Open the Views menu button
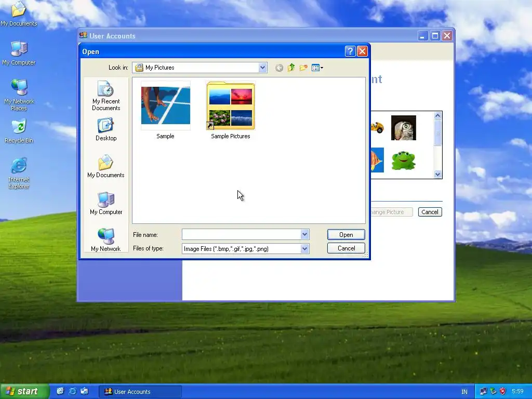The image size is (532, 399). (317, 68)
